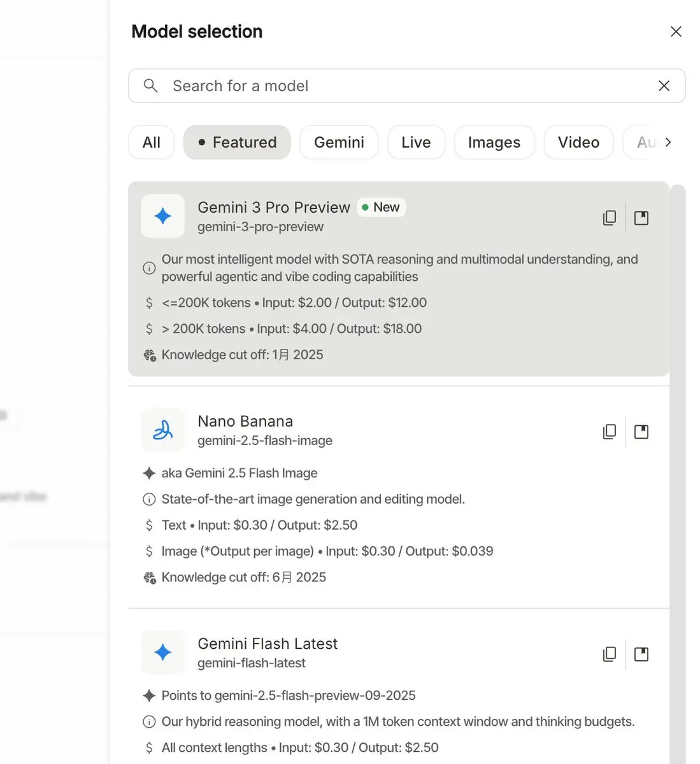Open Gemini 3 Pro Preview documentation icon

click(641, 218)
